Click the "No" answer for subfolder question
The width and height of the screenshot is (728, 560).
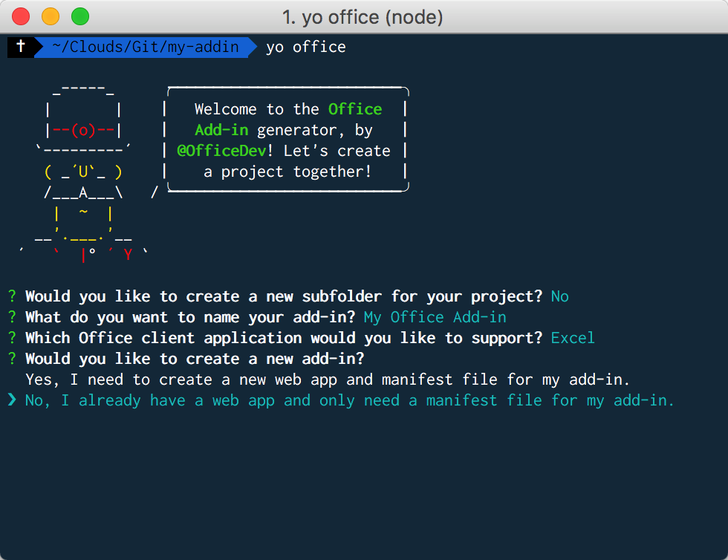[x=559, y=296]
